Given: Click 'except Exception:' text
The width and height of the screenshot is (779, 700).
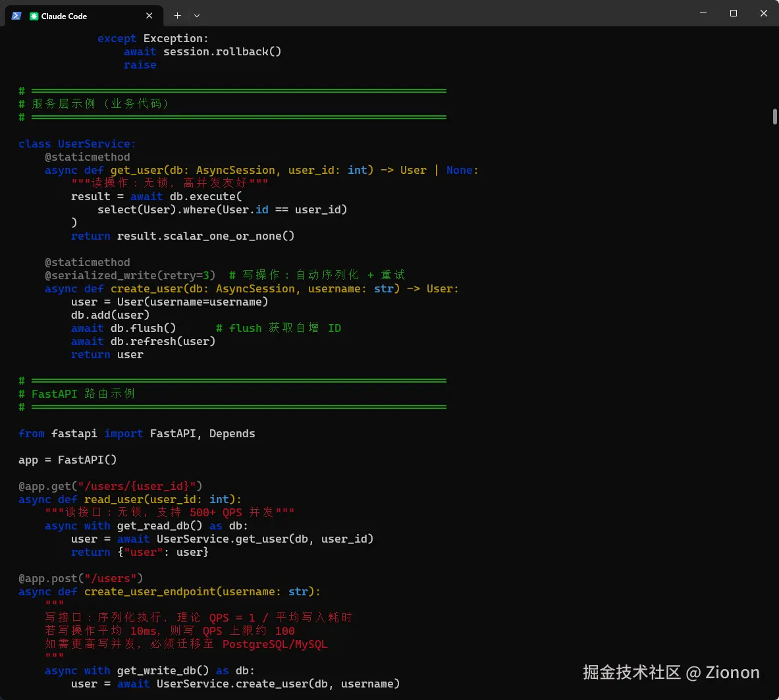Looking at the screenshot, I should tap(153, 38).
